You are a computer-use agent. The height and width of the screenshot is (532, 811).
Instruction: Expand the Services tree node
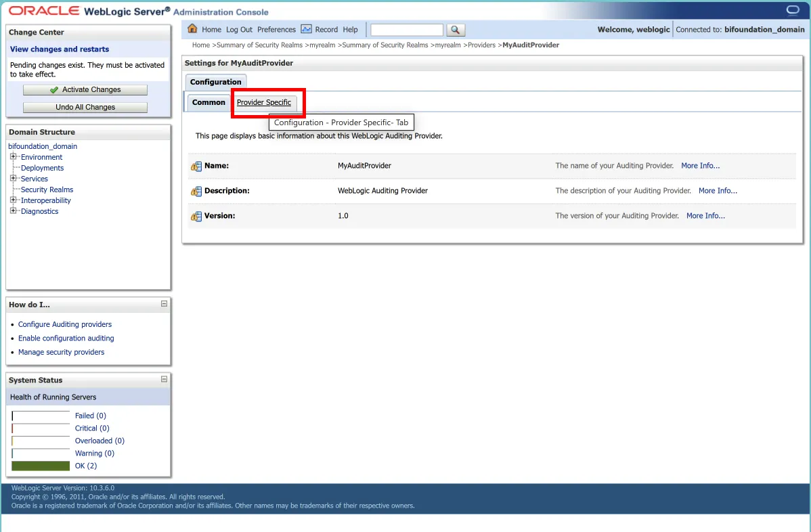point(14,179)
